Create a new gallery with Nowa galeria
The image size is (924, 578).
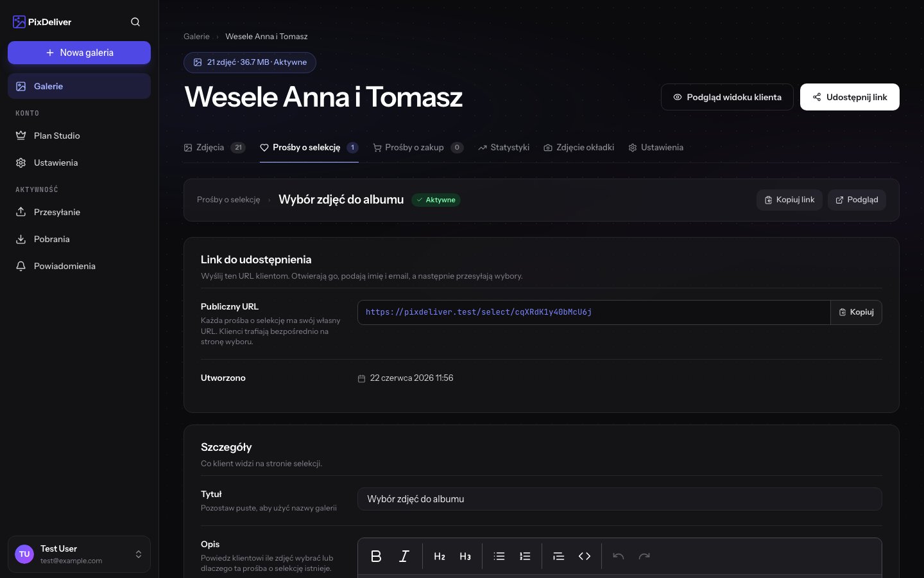(79, 53)
